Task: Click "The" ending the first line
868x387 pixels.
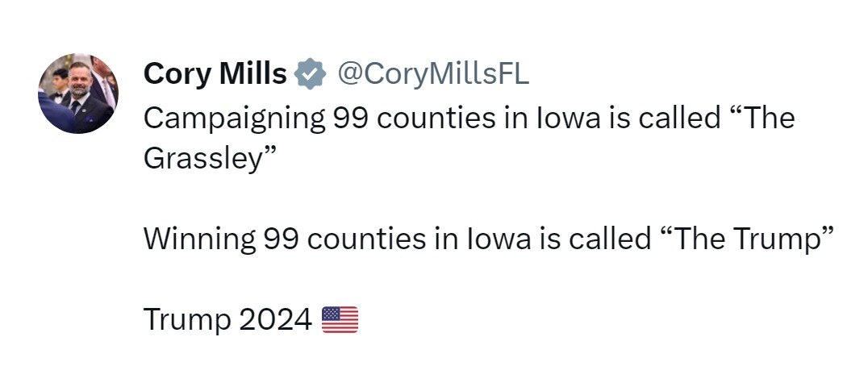Action: [x=766, y=119]
